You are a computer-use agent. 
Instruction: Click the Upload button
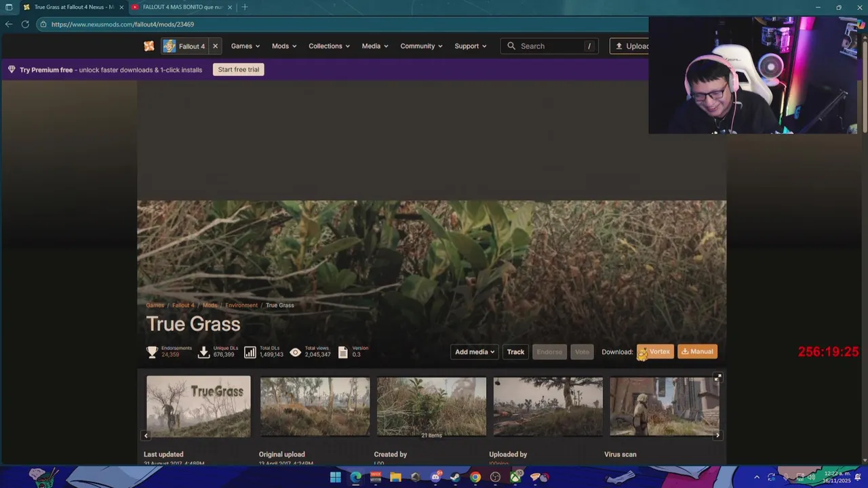pyautogui.click(x=631, y=46)
